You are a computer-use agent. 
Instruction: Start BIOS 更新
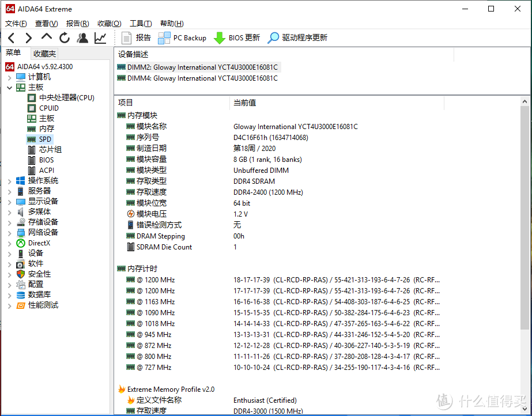point(237,37)
